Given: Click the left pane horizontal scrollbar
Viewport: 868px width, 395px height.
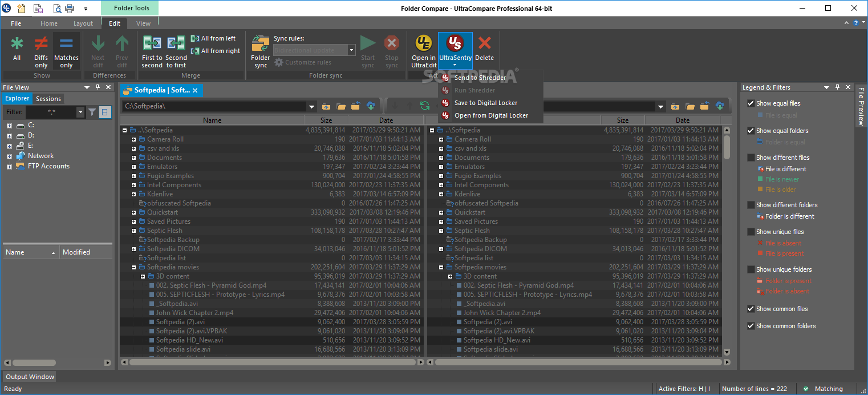Looking at the screenshot, I should (x=273, y=362).
